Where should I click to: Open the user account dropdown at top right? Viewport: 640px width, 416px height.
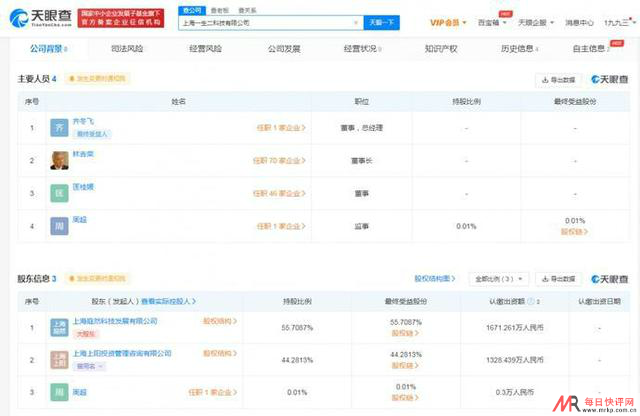[620, 22]
